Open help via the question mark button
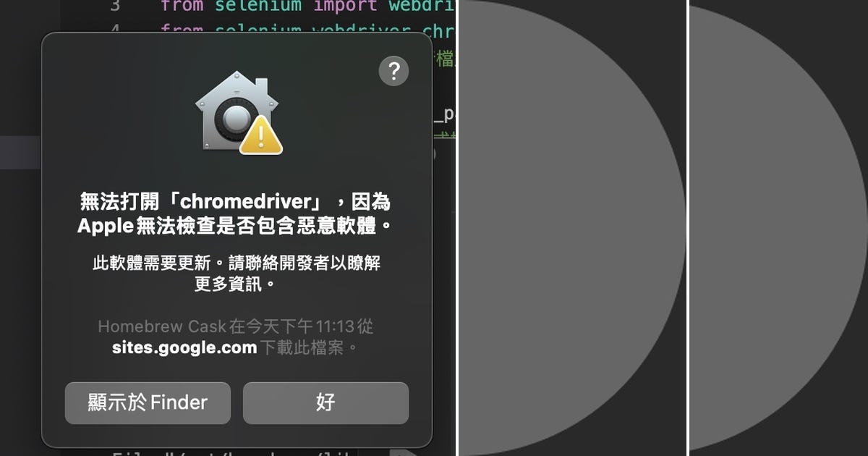The image size is (868, 456). [x=393, y=71]
